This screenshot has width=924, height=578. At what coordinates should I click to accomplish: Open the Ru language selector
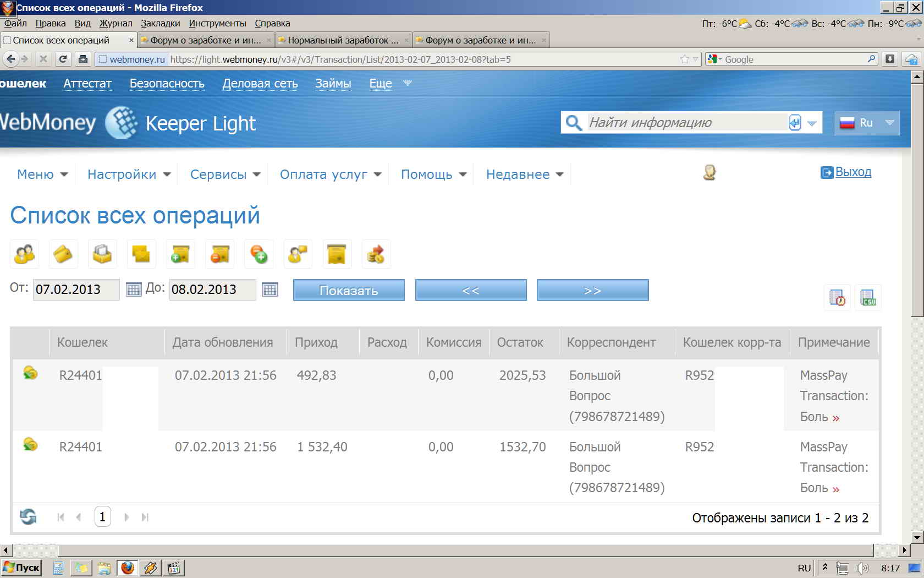tap(867, 123)
